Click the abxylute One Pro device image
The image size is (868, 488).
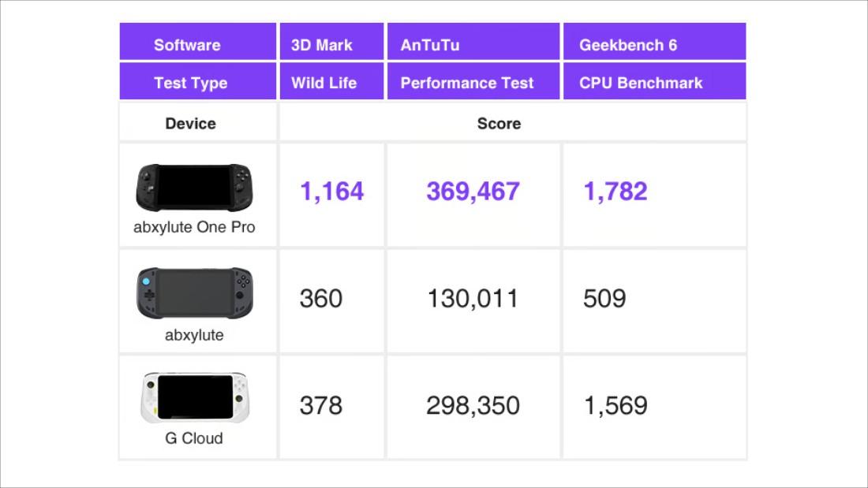pos(194,188)
